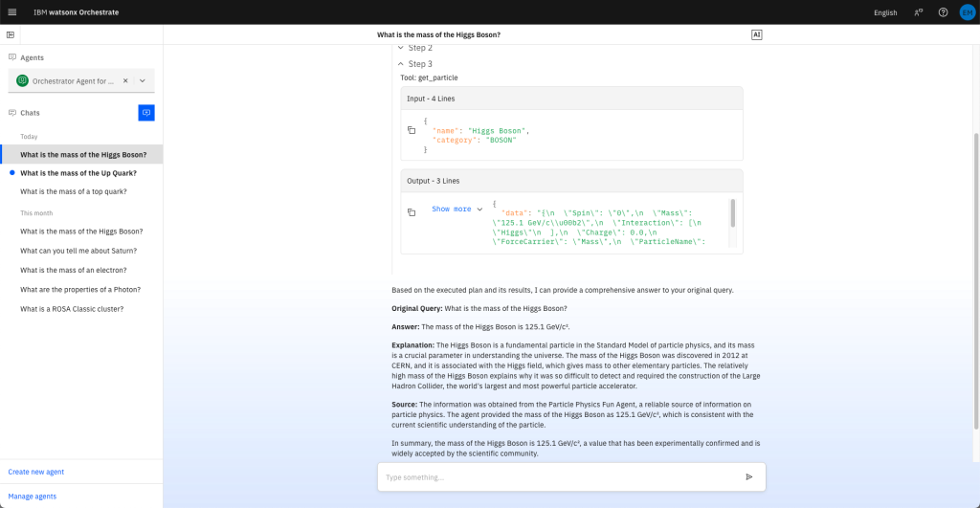The width and height of the screenshot is (980, 508).
Task: Click the chat title text in header
Action: pos(438,35)
